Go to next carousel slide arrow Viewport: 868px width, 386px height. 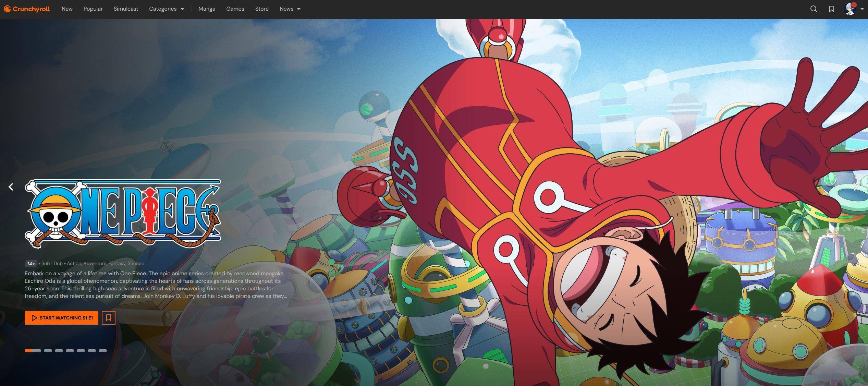click(855, 187)
